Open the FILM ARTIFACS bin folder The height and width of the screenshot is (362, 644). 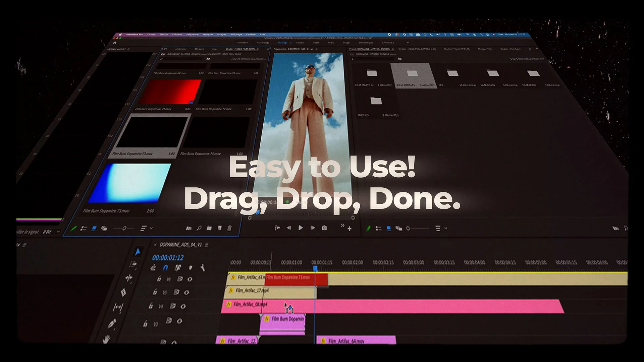(x=412, y=74)
